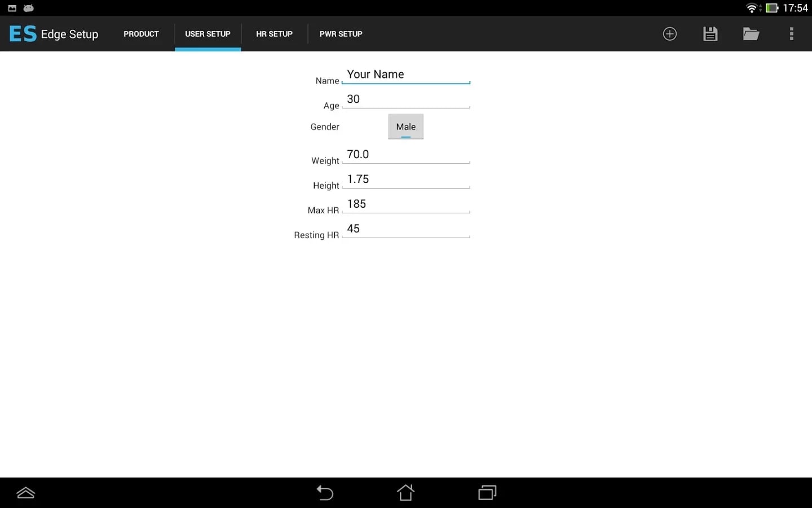This screenshot has width=812, height=508.
Task: Tap the 'Resting HR' label
Action: point(316,235)
